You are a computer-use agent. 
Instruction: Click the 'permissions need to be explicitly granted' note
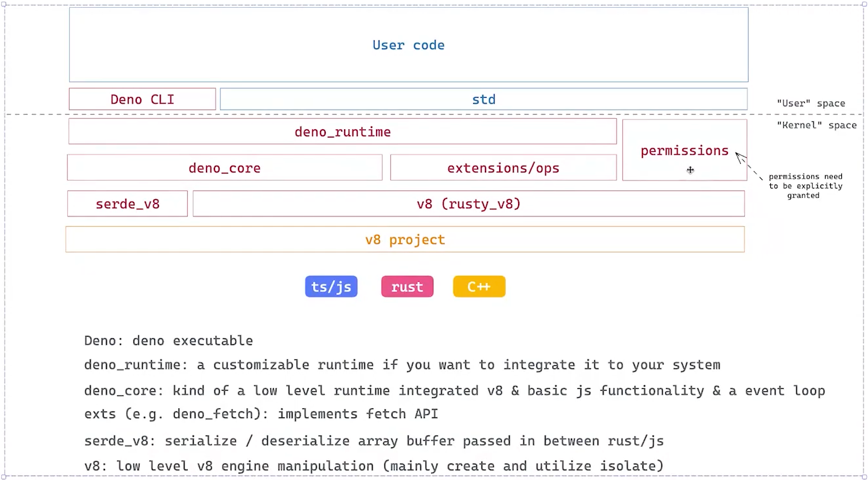(x=805, y=186)
